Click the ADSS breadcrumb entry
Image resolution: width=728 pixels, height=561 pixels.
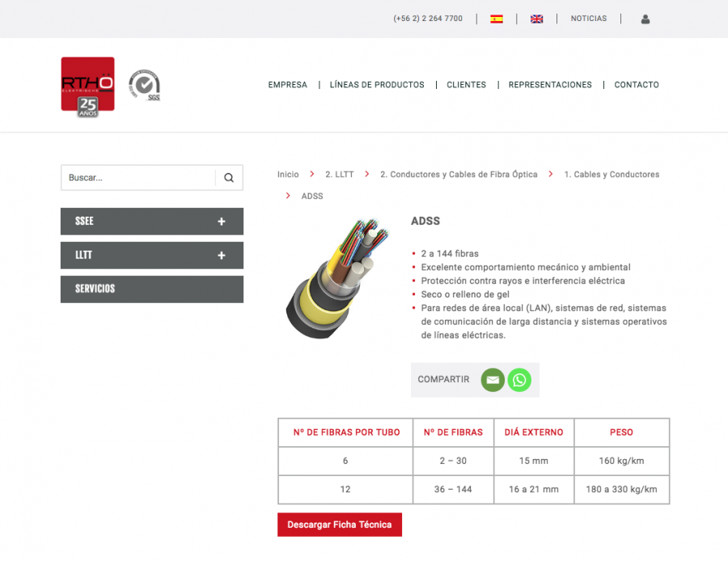coord(312,196)
